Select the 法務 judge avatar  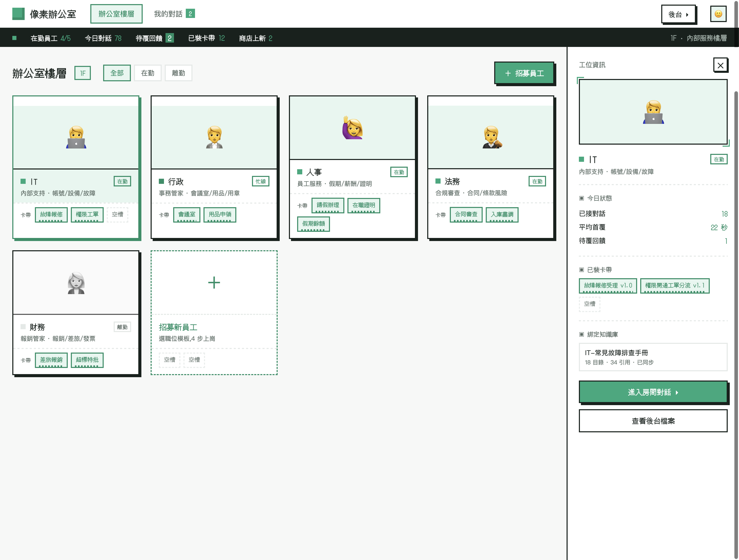coord(492,137)
